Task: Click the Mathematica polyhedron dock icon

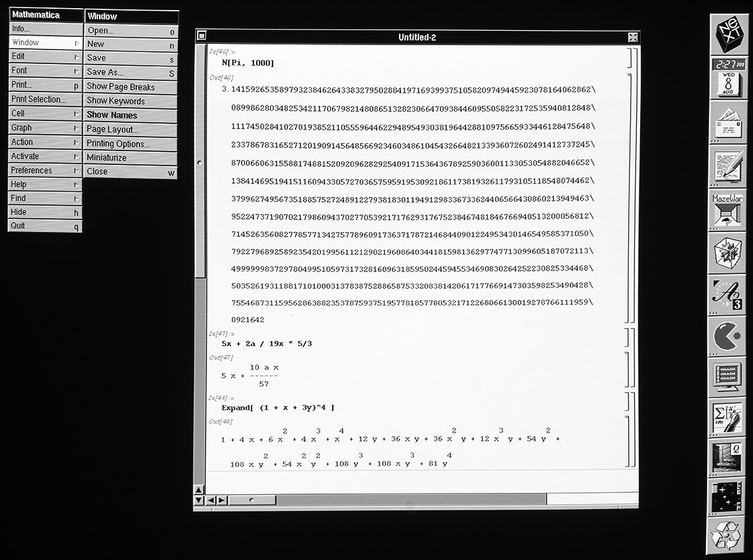Action: [727, 253]
